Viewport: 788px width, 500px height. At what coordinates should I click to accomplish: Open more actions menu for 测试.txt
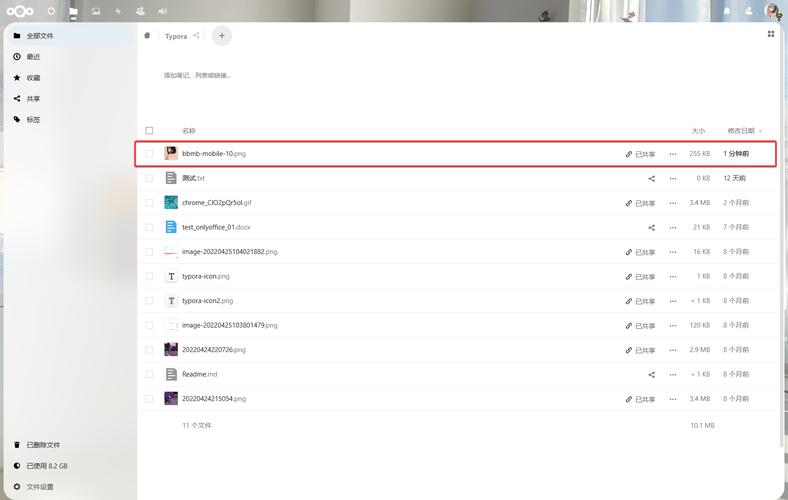pyautogui.click(x=673, y=178)
